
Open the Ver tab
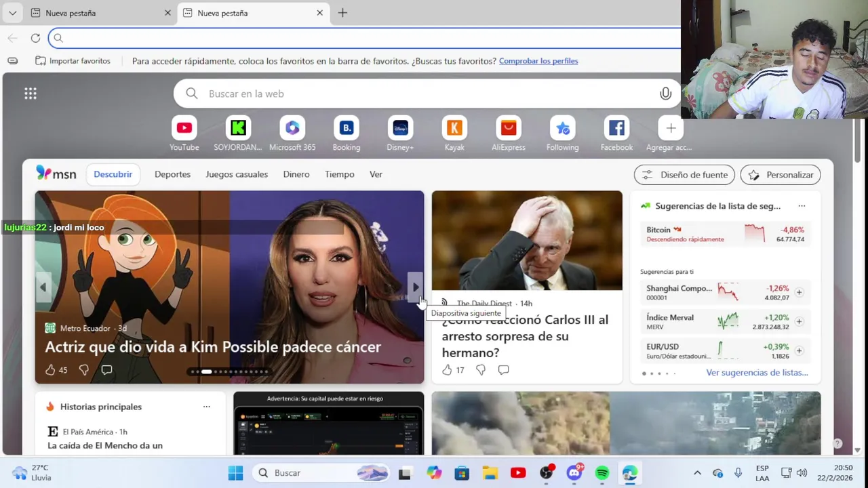[x=376, y=174]
